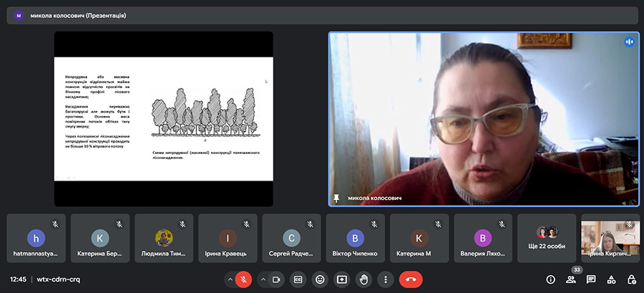Expand audio settings arrow beside the microphone

coord(230,279)
